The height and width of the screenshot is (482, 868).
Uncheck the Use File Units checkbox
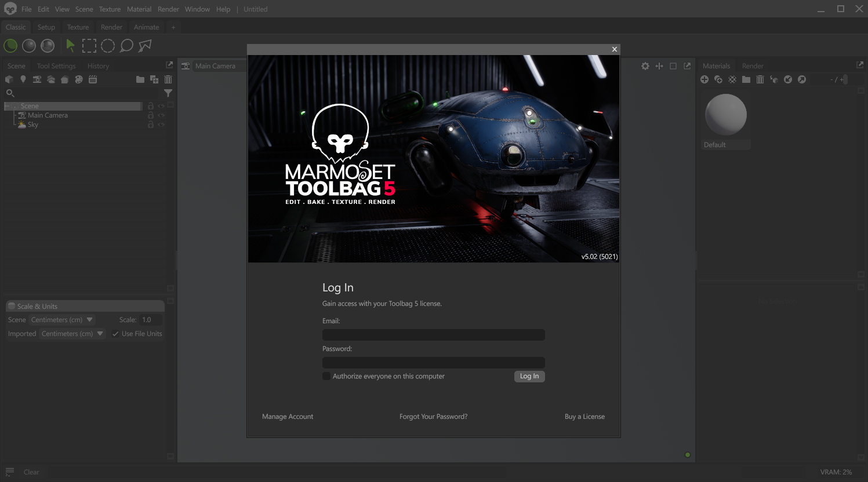click(x=115, y=334)
